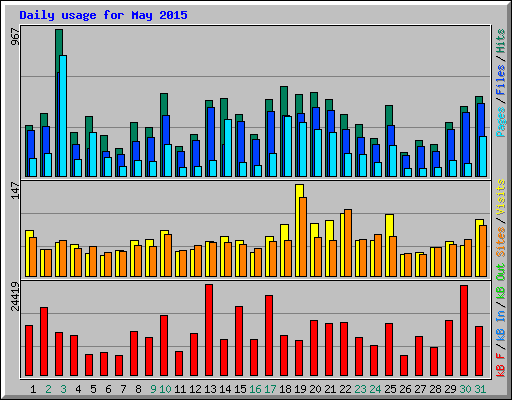Click day 12 label on the axis
512x400 pixels.
[195, 389]
